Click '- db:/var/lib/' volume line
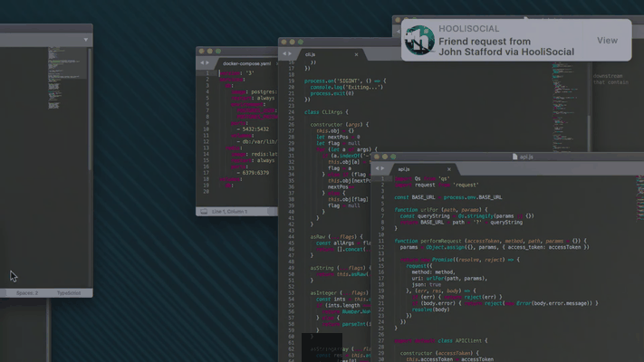This screenshot has width=644, height=362. (x=256, y=141)
